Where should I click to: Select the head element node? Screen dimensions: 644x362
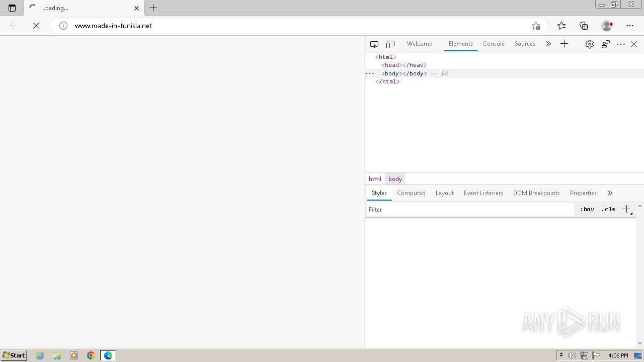click(404, 65)
